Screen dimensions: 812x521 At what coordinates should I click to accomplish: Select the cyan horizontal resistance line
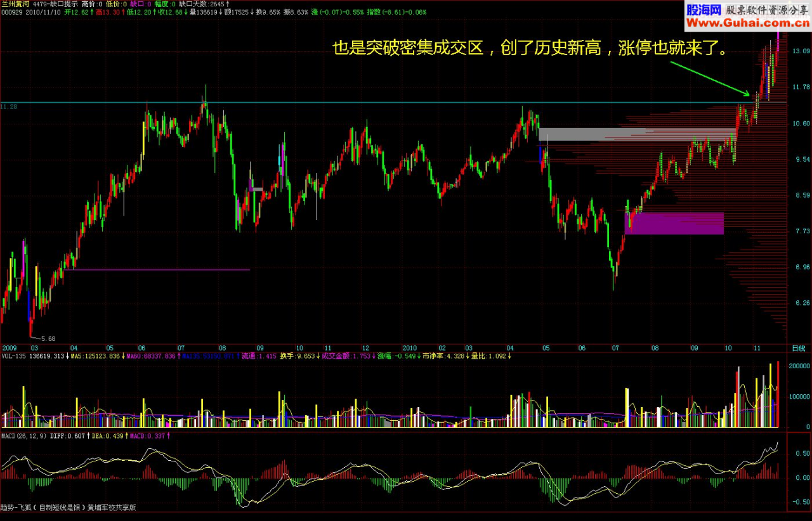[x=393, y=102]
